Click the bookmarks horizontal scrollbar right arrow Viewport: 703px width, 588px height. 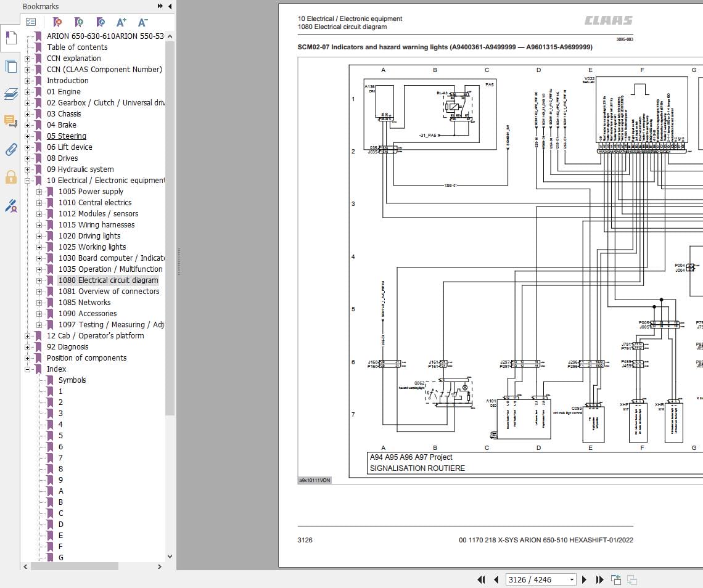[160, 566]
